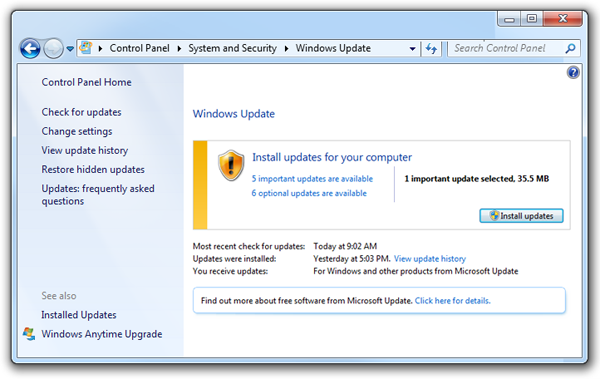The height and width of the screenshot is (379, 600).
Task: Go back with the Back arrow button
Action: (x=30, y=49)
